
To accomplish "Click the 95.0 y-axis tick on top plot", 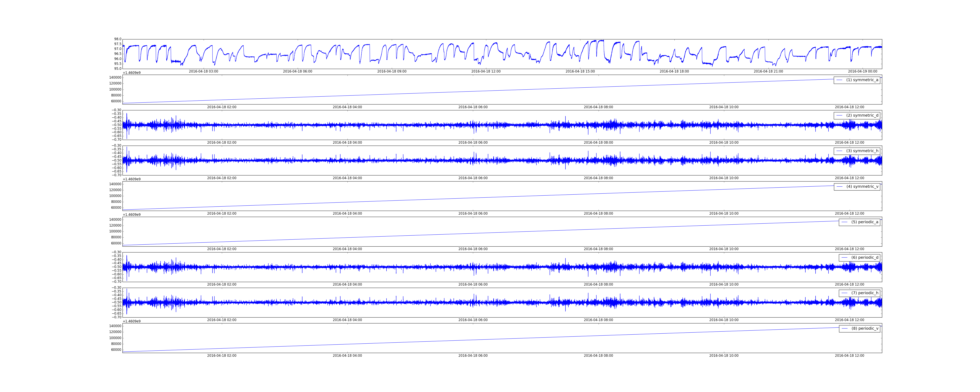I will [118, 69].
